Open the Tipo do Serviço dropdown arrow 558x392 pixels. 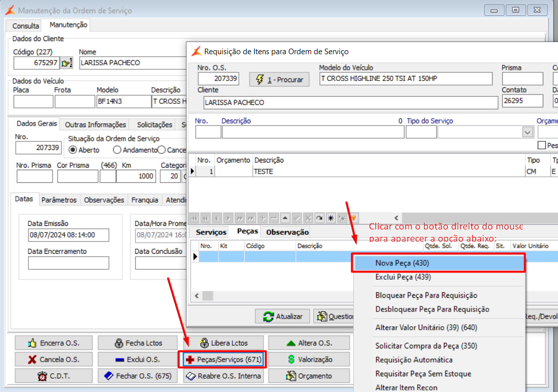click(x=528, y=132)
